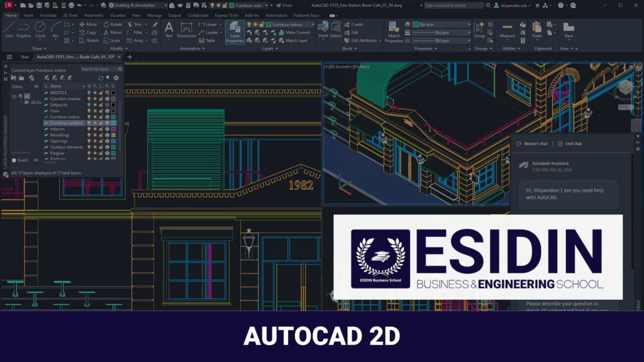
Task: Click End chat in Autodesk Assistant
Action: (x=571, y=143)
